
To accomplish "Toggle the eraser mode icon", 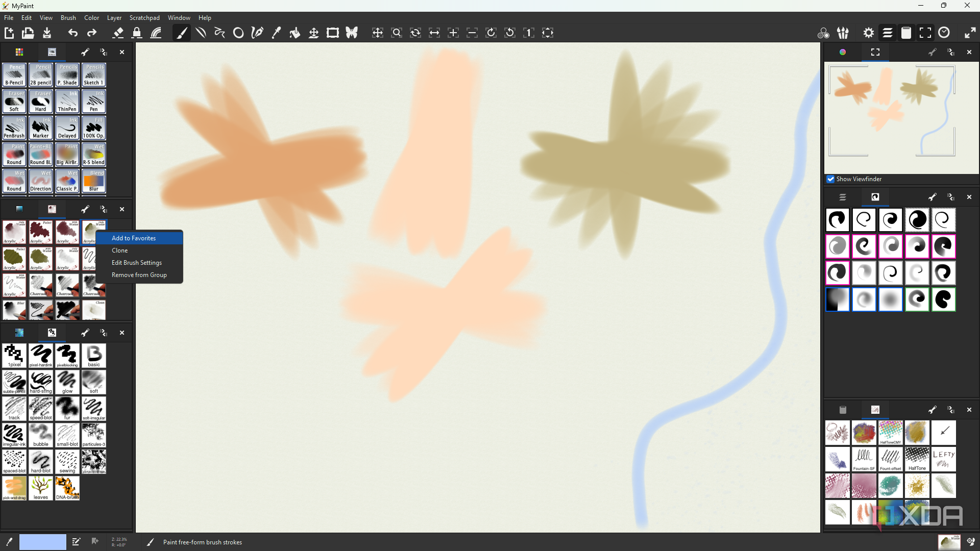I will (118, 33).
